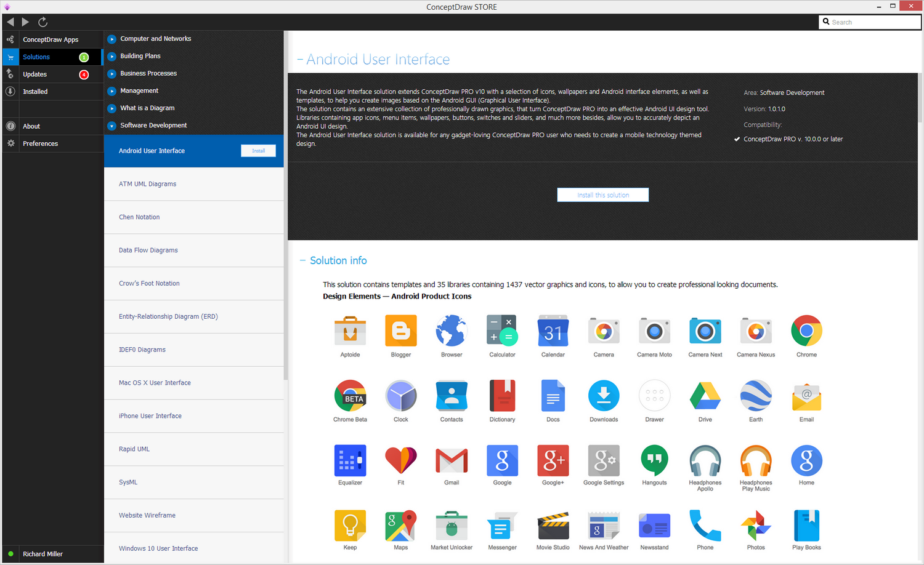Open the Solutions section
This screenshot has width=924, height=565.
pos(52,57)
